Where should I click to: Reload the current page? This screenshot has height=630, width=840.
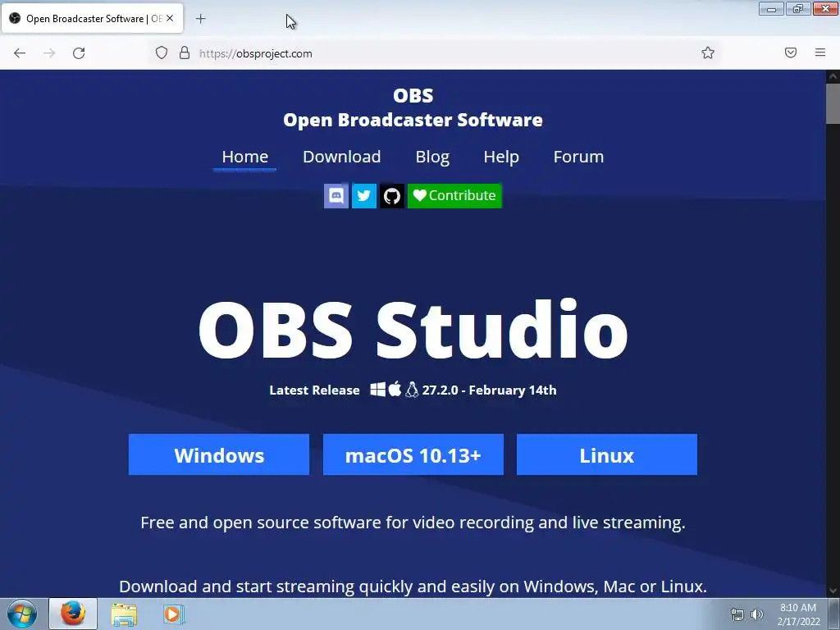click(x=79, y=53)
